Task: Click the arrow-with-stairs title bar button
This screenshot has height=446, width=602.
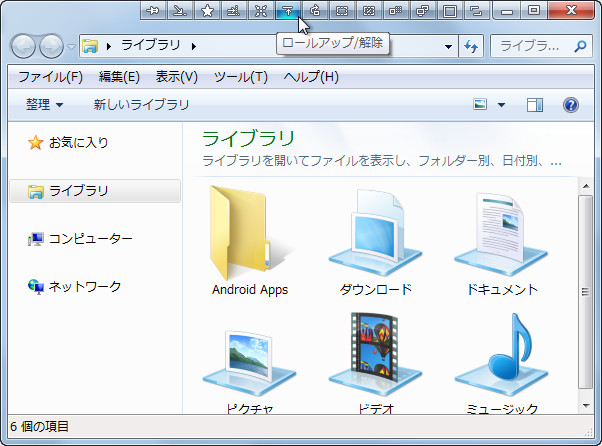Action: [234, 10]
